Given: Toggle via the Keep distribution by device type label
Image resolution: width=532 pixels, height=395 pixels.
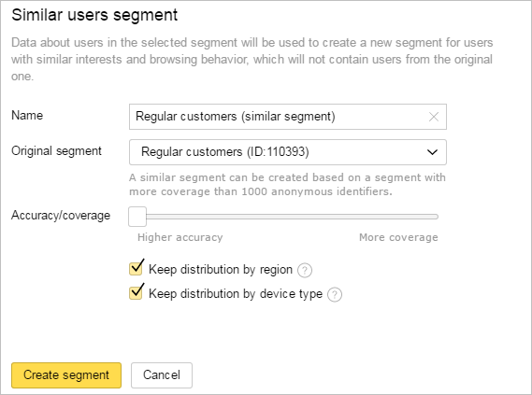Looking at the screenshot, I should coord(236,294).
